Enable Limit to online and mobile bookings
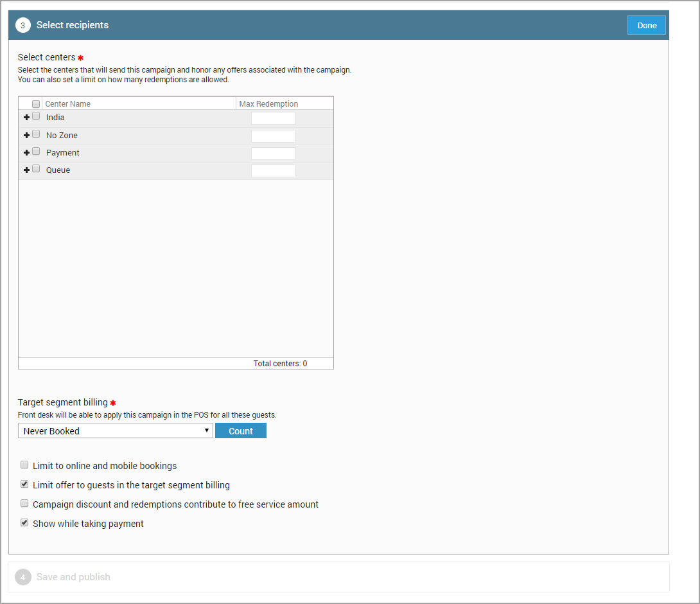700x604 pixels. click(24, 465)
